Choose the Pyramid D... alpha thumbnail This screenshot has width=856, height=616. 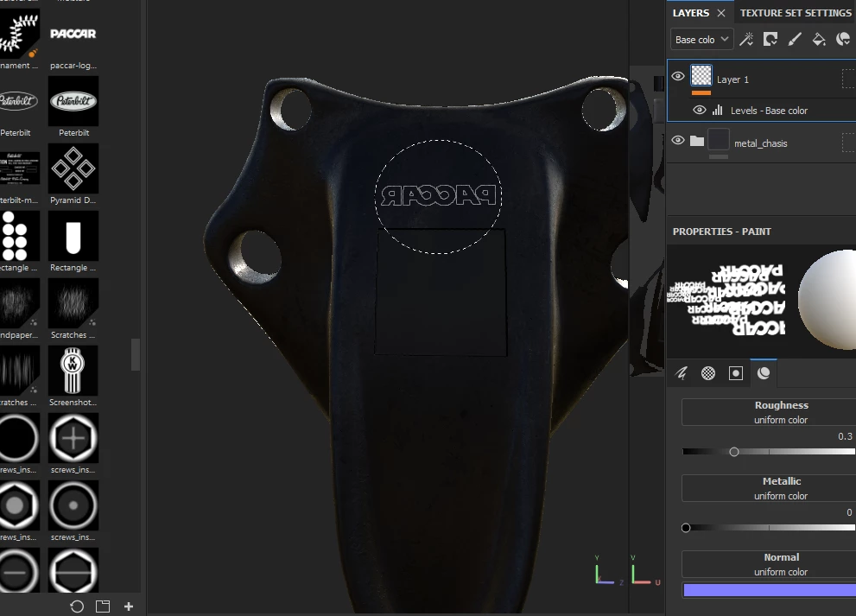coord(73,168)
